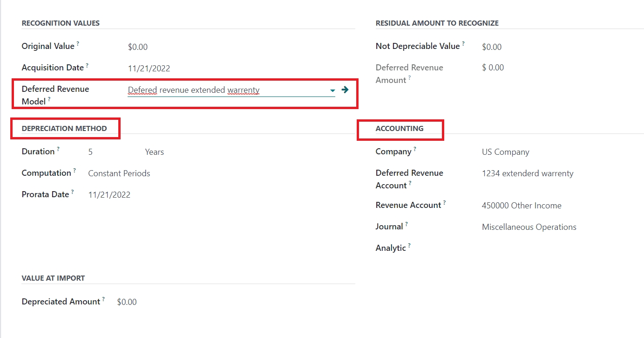Click the Duration number value 5

[91, 152]
